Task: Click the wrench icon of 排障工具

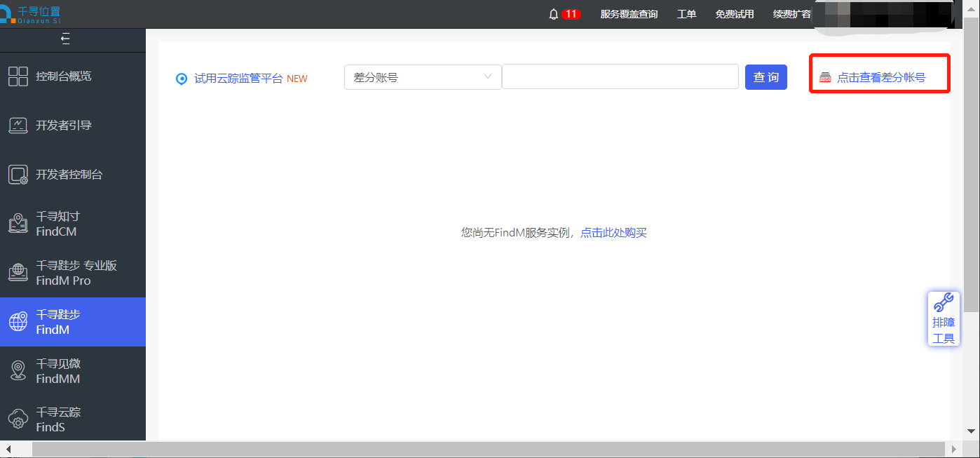Action: tap(944, 303)
